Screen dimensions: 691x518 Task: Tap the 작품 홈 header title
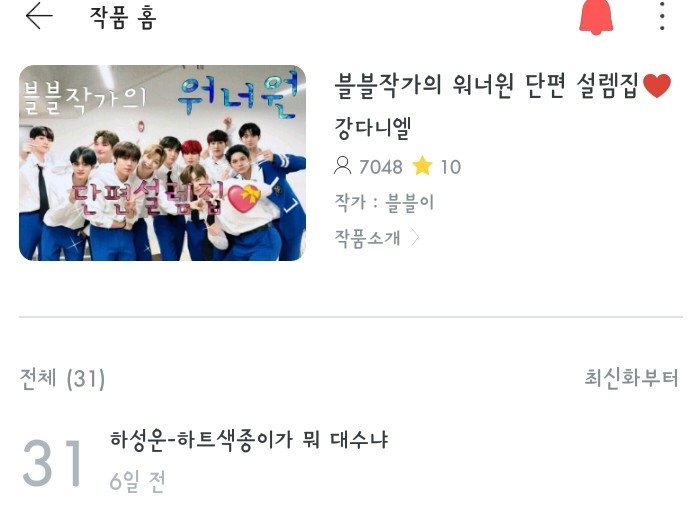coord(123,18)
